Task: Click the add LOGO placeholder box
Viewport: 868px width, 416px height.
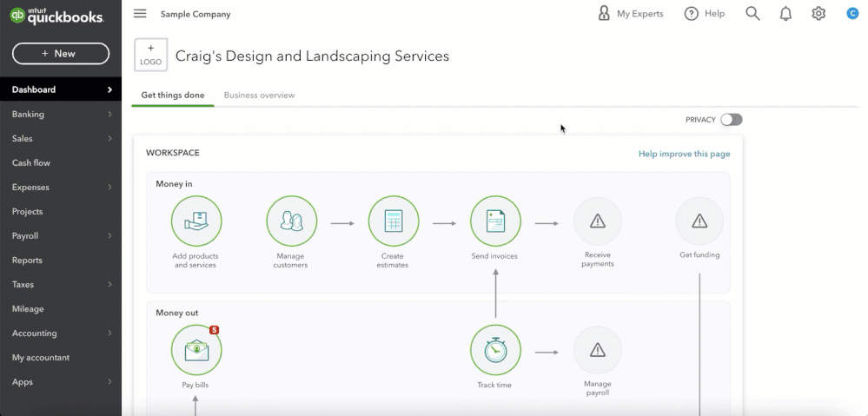Action: coord(150,56)
